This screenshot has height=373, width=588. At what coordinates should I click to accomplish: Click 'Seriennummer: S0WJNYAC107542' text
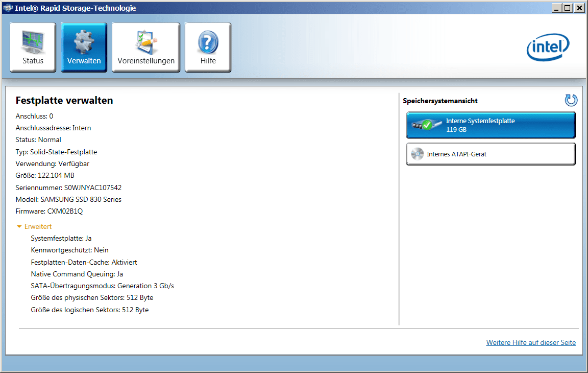click(x=68, y=188)
